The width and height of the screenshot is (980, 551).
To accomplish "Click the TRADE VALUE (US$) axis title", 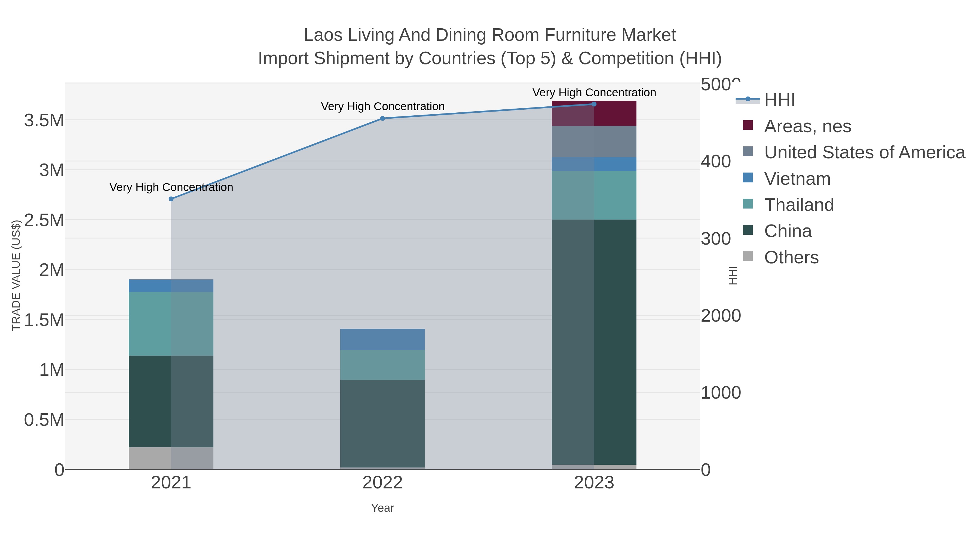I will [16, 276].
